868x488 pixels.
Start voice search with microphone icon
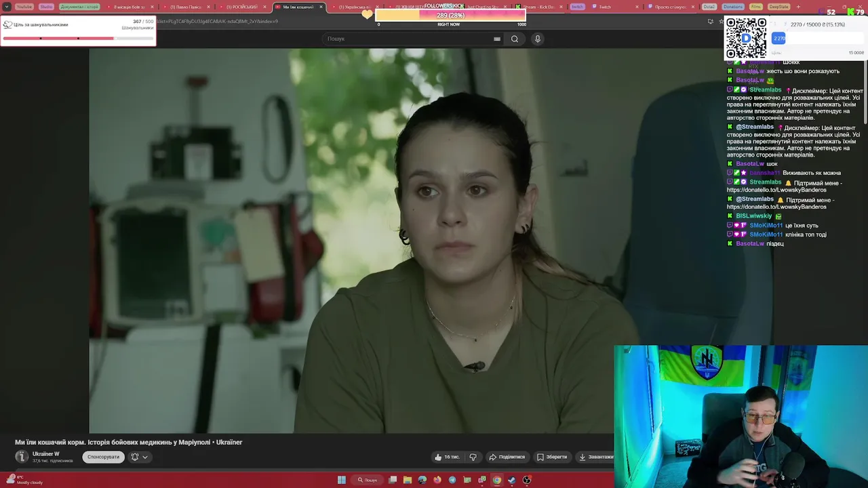coord(538,39)
